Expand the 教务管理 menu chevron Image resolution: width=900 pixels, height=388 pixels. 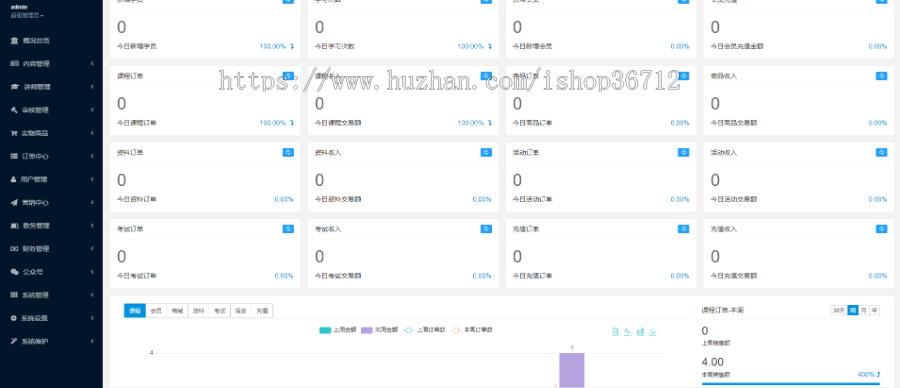92,226
